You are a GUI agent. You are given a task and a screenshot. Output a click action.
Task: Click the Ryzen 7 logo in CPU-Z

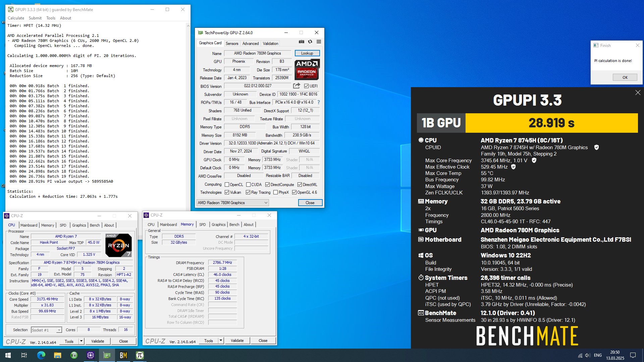[x=118, y=245]
